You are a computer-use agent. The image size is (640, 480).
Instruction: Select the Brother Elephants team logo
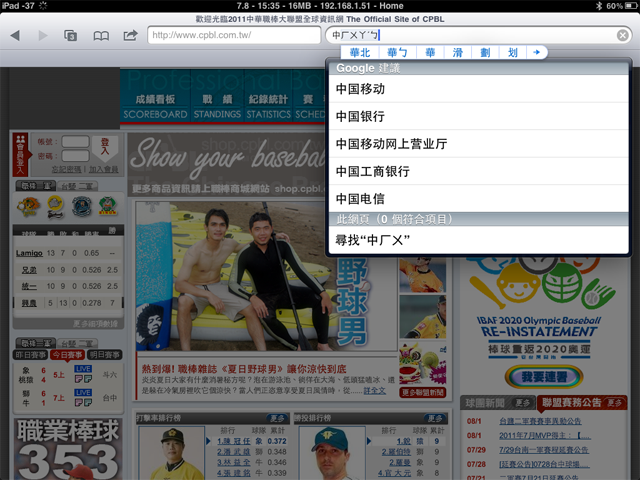(x=55, y=206)
